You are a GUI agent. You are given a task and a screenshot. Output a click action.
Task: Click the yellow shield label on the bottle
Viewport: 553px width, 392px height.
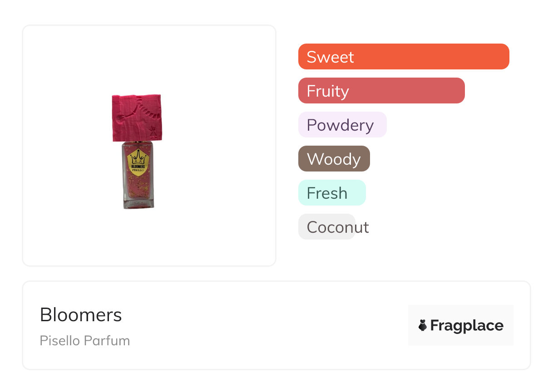[138, 163]
